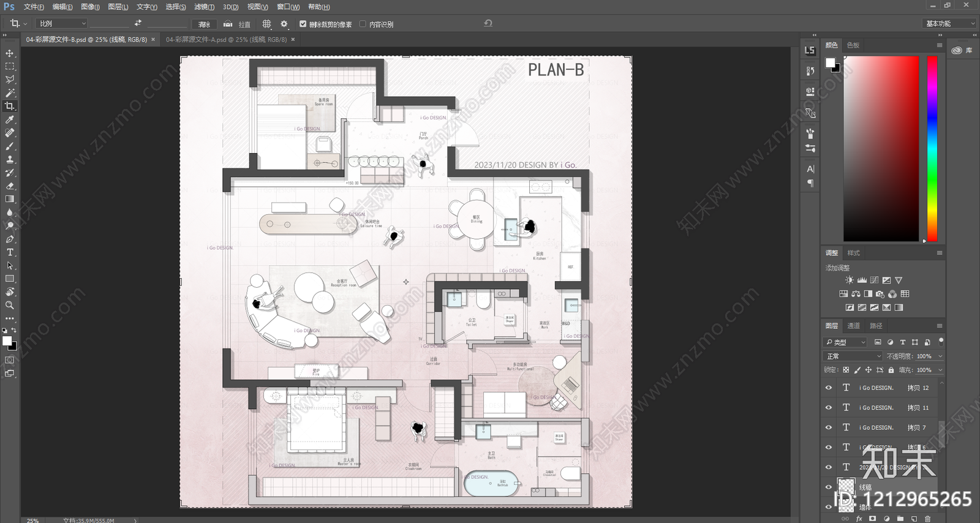The width and height of the screenshot is (980, 523).
Task: Delete layer with the trash icon
Action: pos(927,519)
